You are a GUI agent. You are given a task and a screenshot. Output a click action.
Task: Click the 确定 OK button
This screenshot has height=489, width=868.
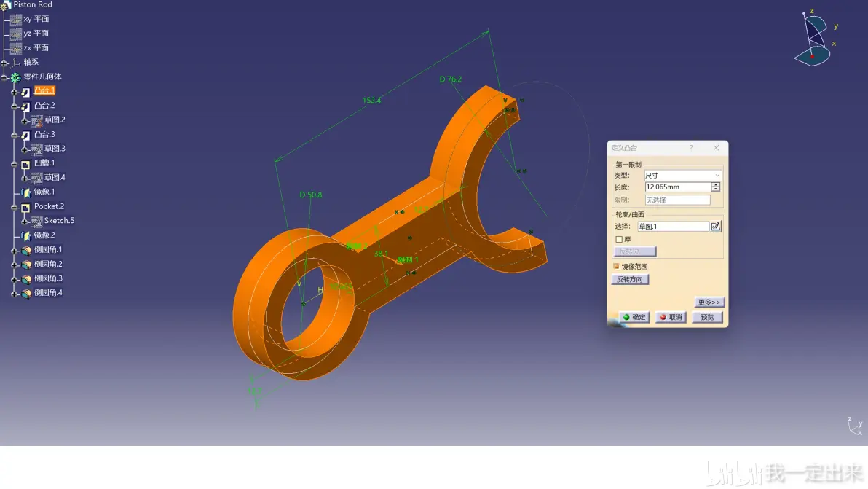[634, 317]
